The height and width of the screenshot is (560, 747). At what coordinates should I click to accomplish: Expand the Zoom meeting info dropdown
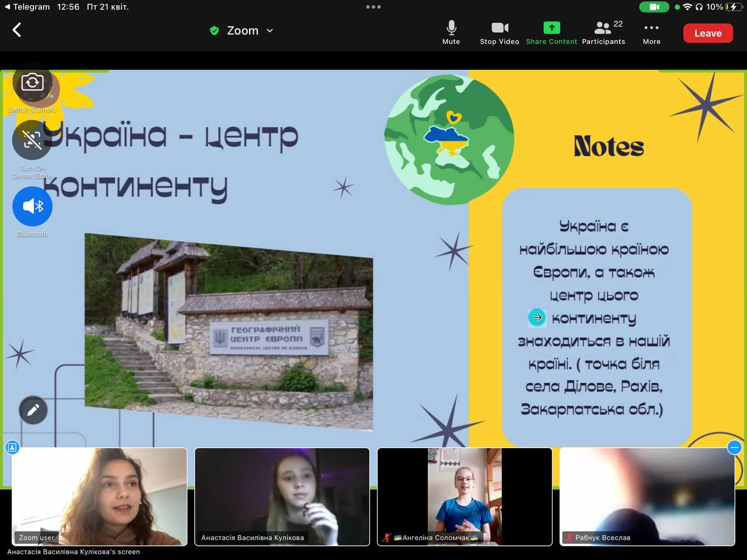click(x=270, y=31)
